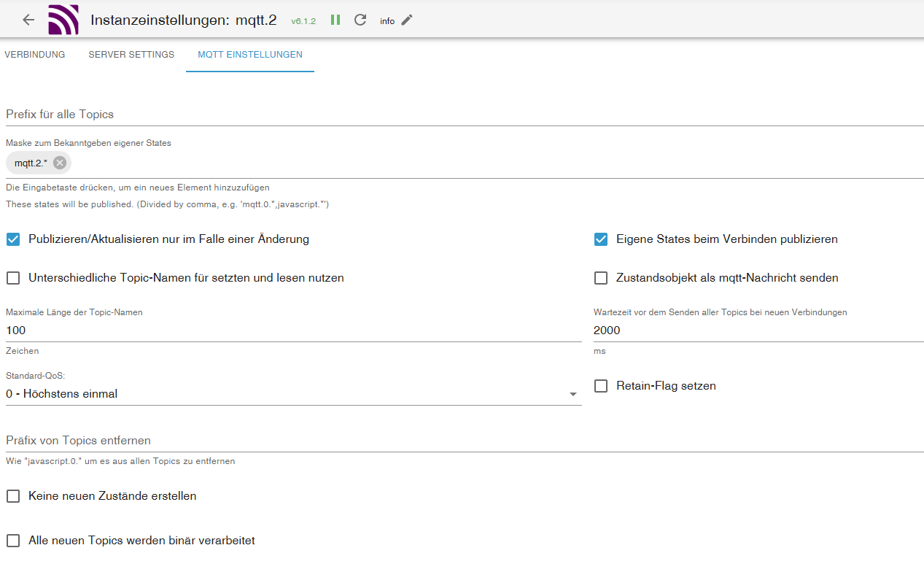Click the purple MQTT adapter logo
Viewport: 924px width, 564px height.
[x=63, y=20]
